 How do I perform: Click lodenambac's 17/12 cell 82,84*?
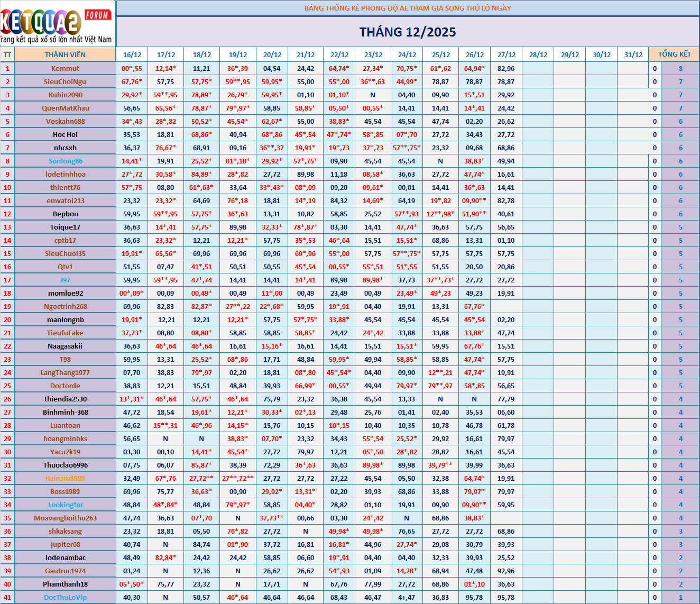pos(166,557)
